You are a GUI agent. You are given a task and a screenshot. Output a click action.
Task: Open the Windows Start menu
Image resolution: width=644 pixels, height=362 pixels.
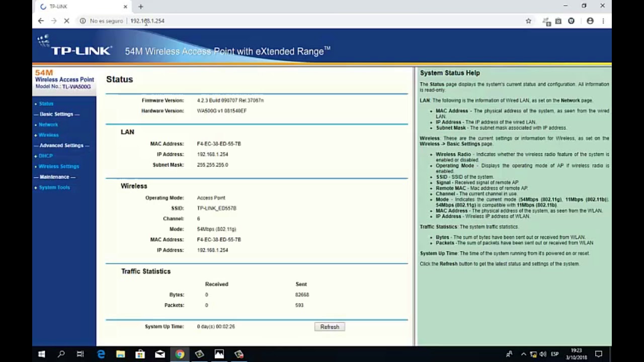(x=42, y=354)
